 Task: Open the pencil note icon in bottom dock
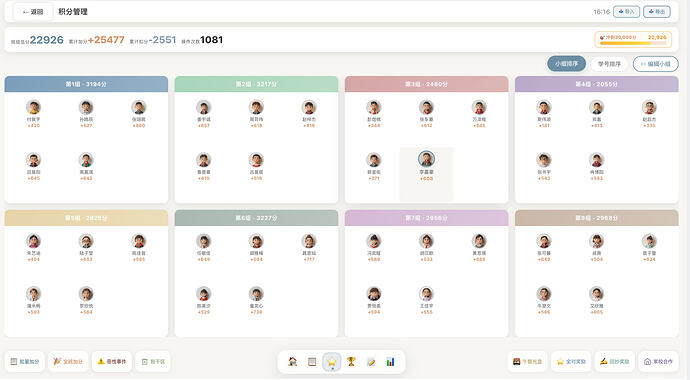point(371,362)
